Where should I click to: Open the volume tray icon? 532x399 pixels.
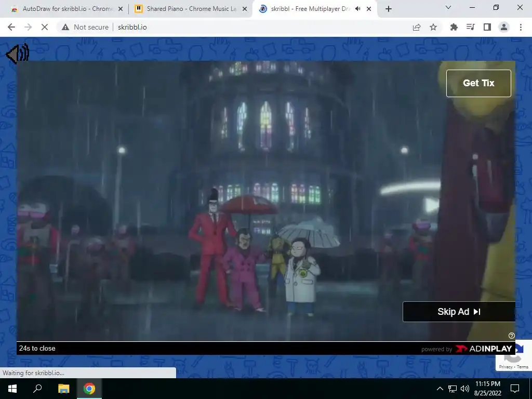point(464,389)
